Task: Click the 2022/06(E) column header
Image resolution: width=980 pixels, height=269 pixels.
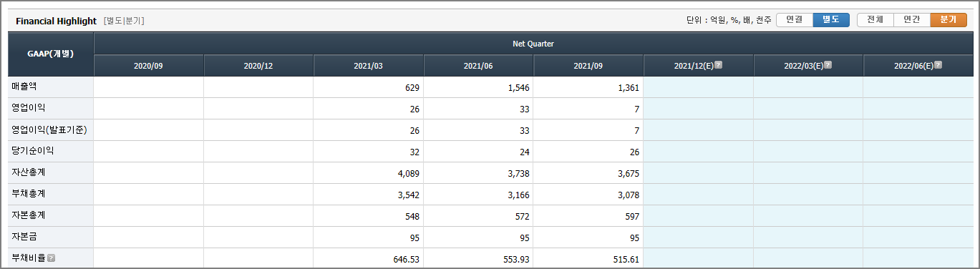Action: click(918, 66)
